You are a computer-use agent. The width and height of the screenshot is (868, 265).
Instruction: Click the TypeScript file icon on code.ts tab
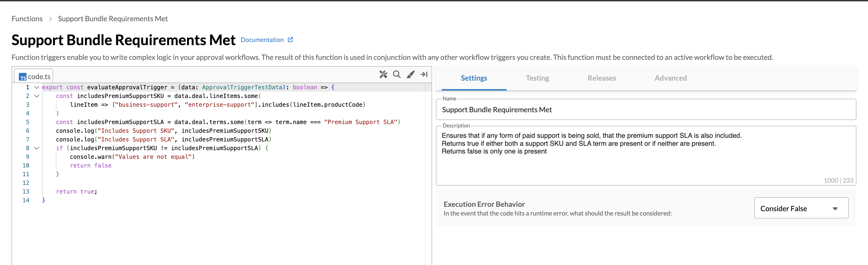pos(23,77)
